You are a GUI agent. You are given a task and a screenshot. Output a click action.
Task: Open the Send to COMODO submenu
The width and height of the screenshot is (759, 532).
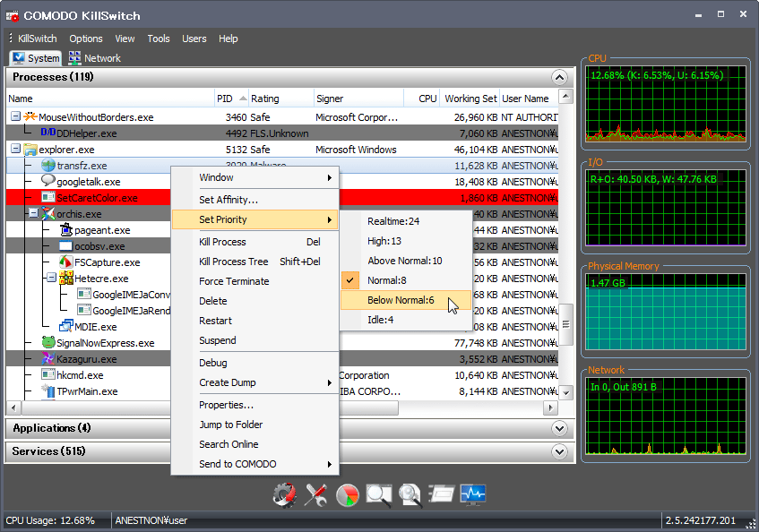point(254,464)
